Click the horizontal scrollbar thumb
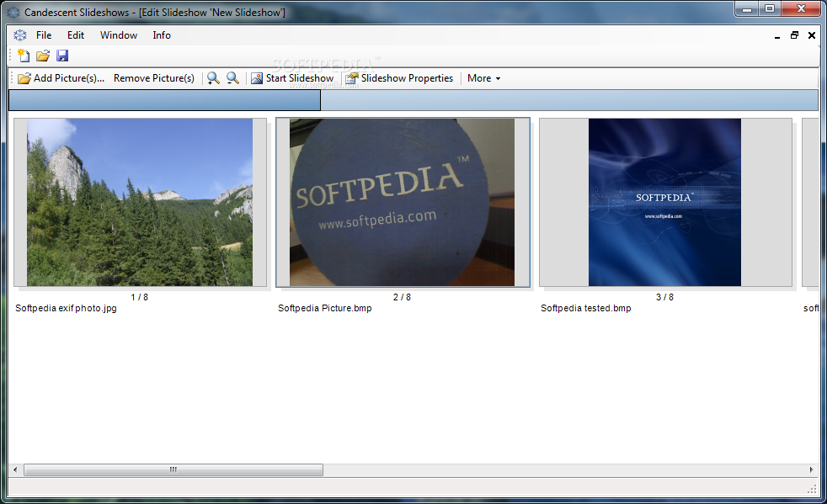The image size is (827, 504). click(x=173, y=470)
